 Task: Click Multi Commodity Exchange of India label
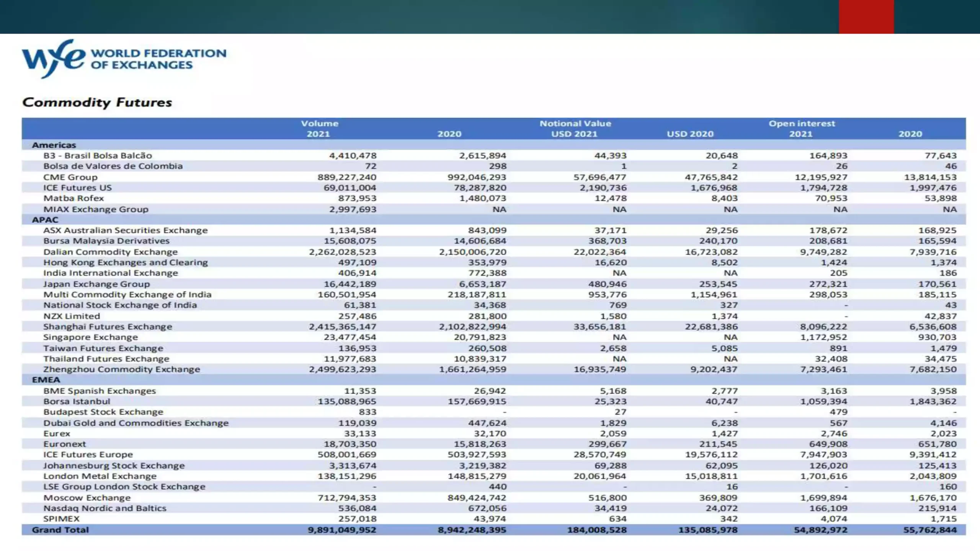click(x=127, y=295)
